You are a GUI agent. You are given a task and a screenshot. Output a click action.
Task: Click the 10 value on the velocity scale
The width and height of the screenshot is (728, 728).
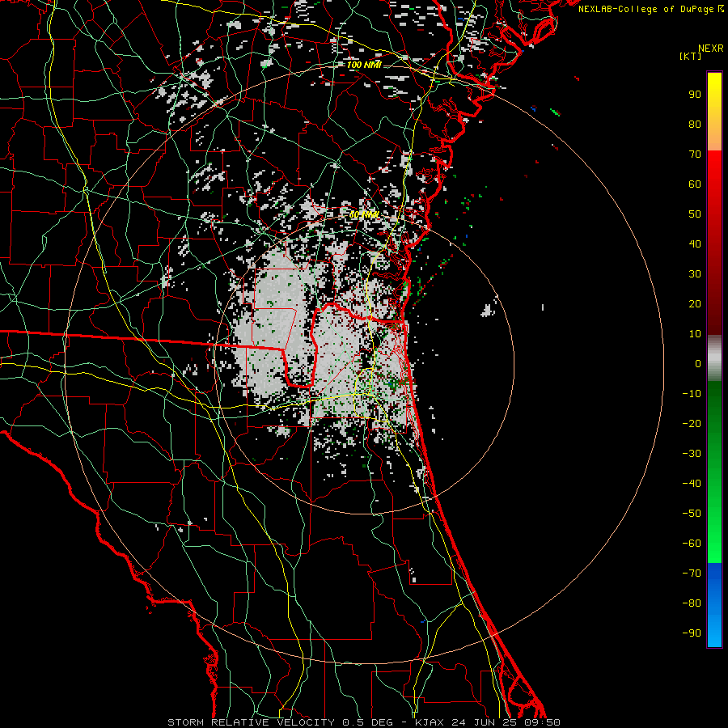click(x=695, y=334)
